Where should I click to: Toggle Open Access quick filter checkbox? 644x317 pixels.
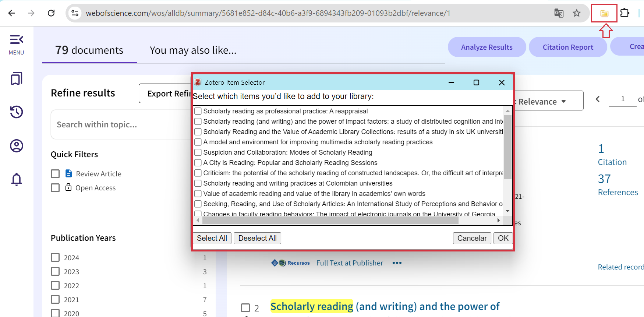55,188
